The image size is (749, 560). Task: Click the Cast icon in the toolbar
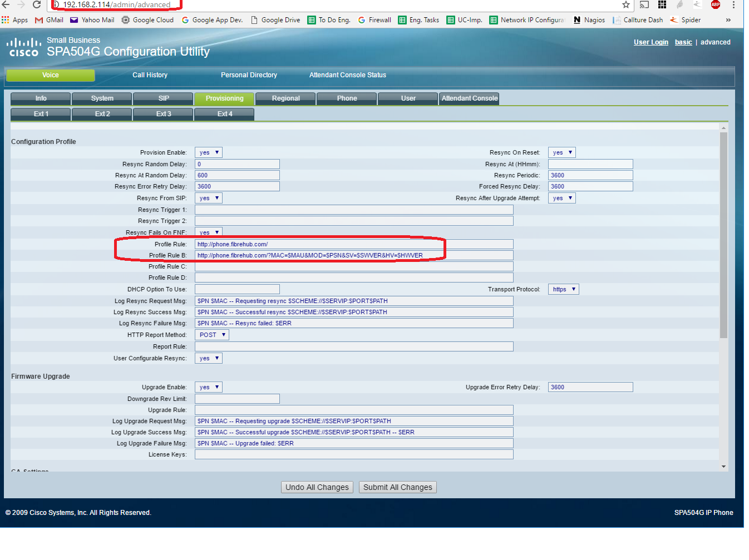tap(644, 5)
